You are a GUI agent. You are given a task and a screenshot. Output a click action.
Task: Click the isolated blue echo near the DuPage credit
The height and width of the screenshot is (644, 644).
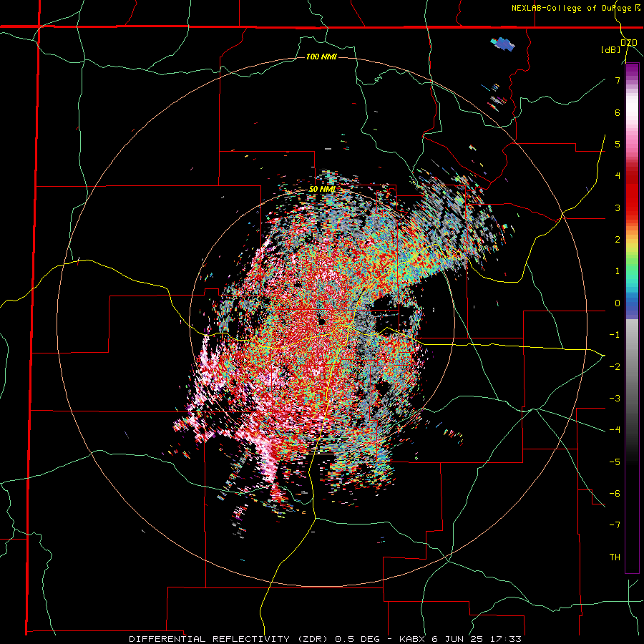(x=503, y=44)
